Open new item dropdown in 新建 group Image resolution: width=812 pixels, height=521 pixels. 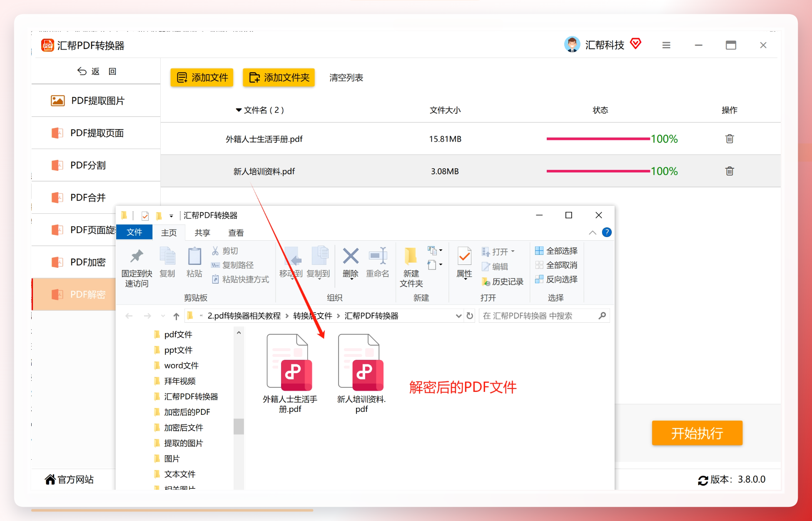435,250
